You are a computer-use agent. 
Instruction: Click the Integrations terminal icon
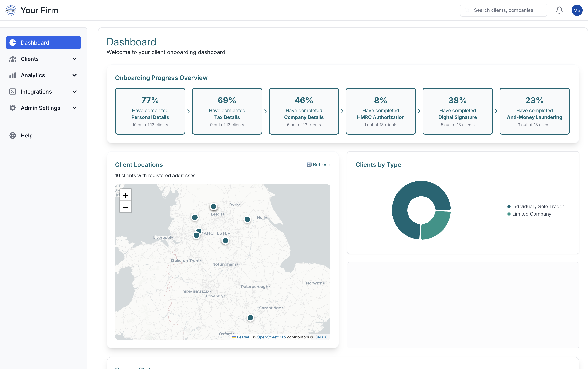pyautogui.click(x=12, y=92)
